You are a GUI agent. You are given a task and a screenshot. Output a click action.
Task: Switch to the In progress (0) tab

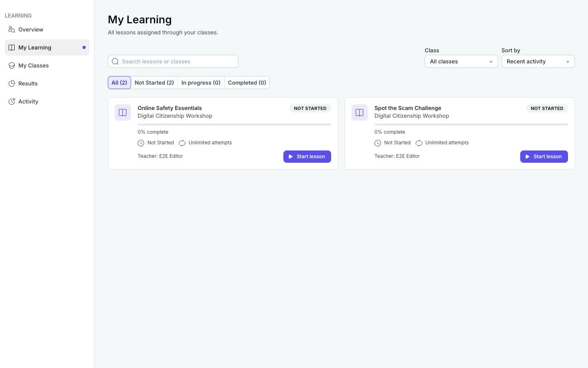click(x=201, y=83)
